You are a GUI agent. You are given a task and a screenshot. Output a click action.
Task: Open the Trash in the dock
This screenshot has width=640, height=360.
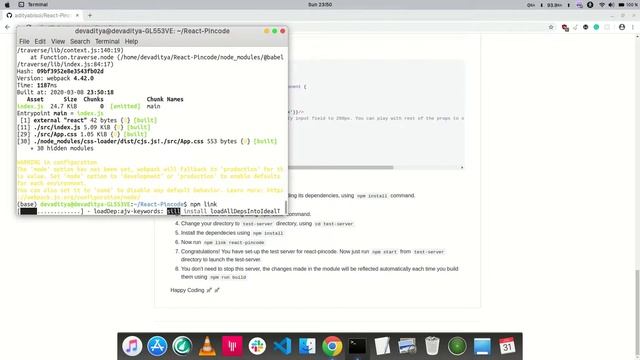tap(432, 346)
